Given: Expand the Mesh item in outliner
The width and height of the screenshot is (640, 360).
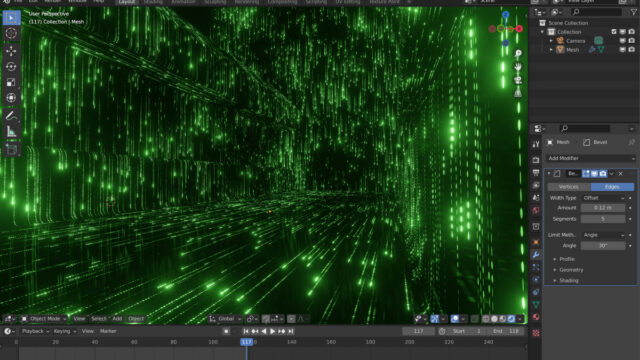Looking at the screenshot, I should tap(551, 50).
